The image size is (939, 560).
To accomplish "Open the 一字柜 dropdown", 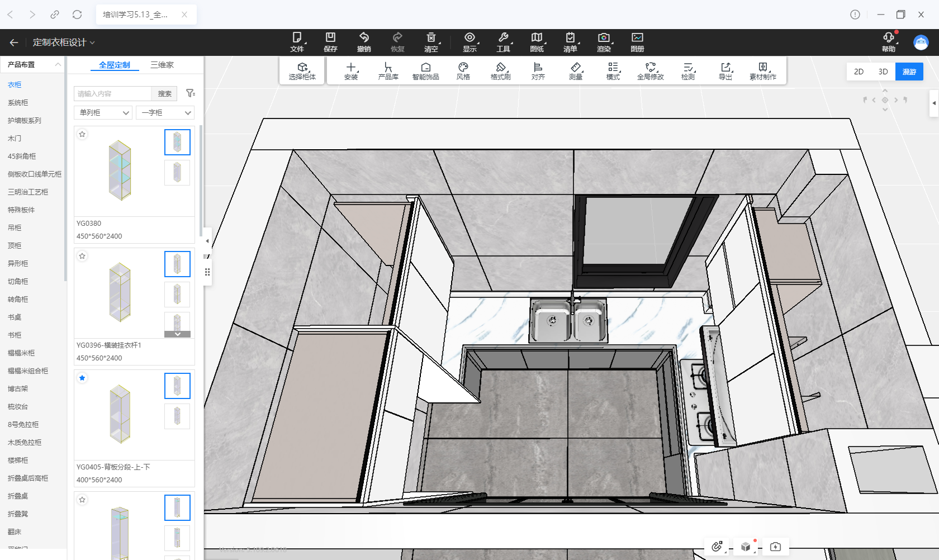I will click(165, 113).
